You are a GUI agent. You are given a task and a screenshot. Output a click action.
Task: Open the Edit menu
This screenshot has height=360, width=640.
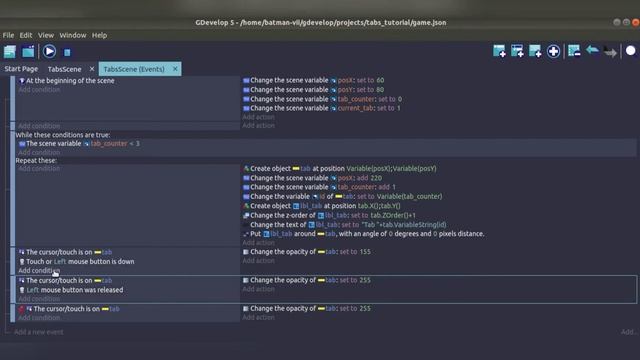click(26, 36)
